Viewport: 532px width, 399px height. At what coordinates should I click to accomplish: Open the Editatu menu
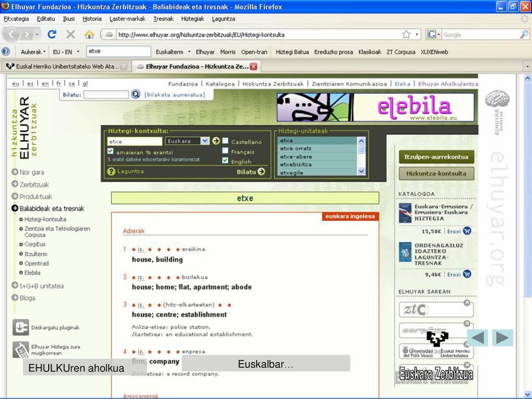[46, 19]
